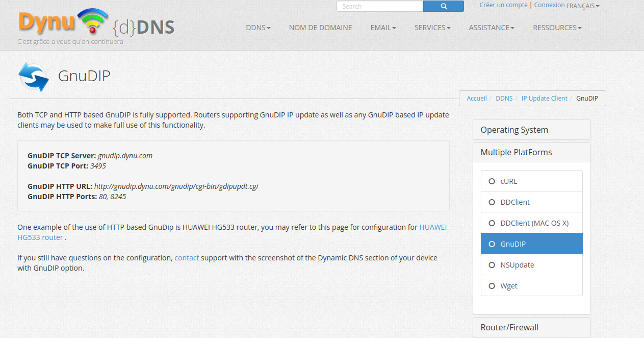This screenshot has width=644, height=338.
Task: Open the ASSISTANCE menu
Action: point(491,28)
